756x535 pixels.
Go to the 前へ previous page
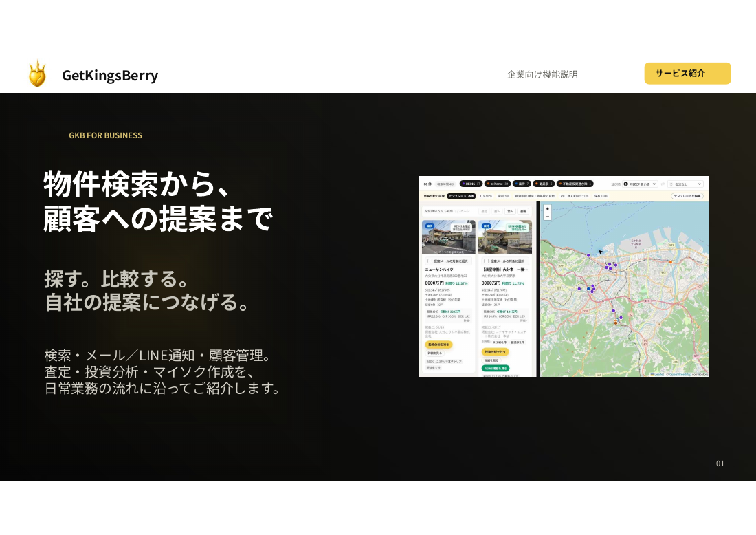pyautogui.click(x=497, y=211)
